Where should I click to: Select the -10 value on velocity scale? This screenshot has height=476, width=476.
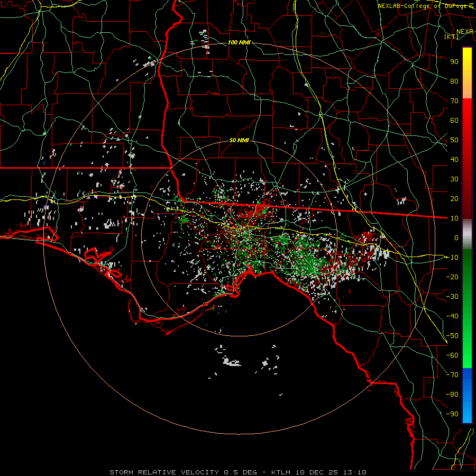coord(452,258)
